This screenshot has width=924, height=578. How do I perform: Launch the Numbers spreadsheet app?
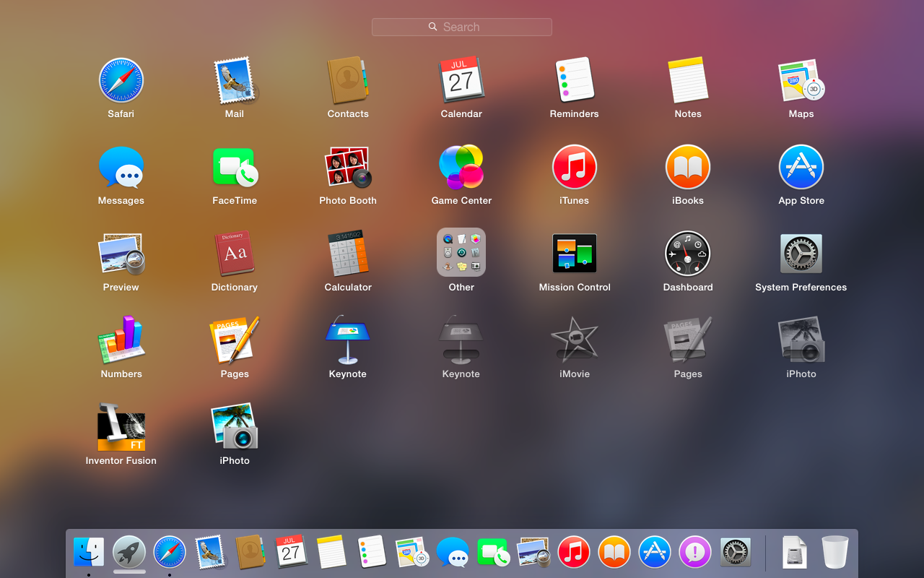[x=121, y=340]
